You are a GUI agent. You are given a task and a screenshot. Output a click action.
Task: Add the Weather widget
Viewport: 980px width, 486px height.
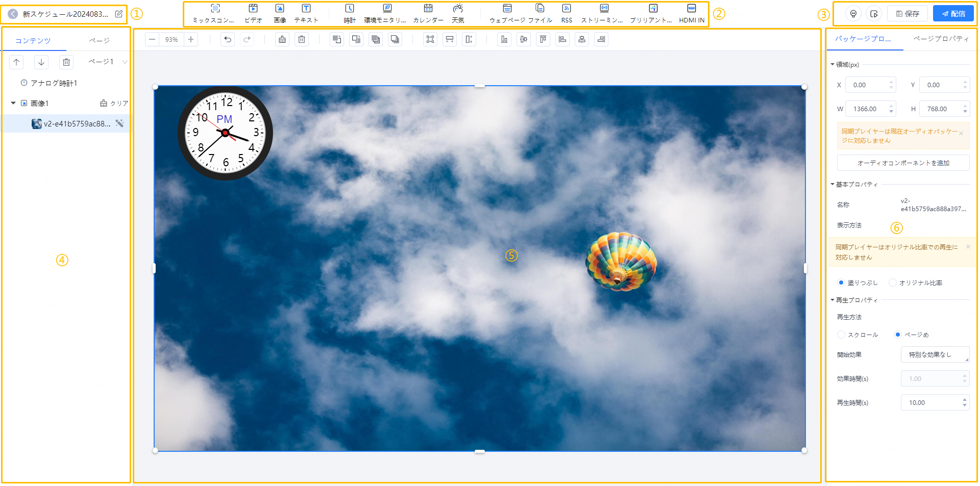click(x=458, y=13)
